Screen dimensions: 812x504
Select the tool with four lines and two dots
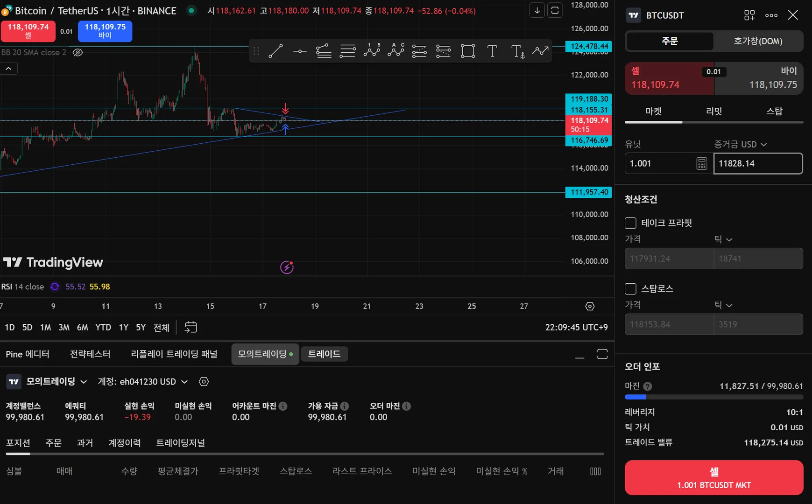coord(347,51)
